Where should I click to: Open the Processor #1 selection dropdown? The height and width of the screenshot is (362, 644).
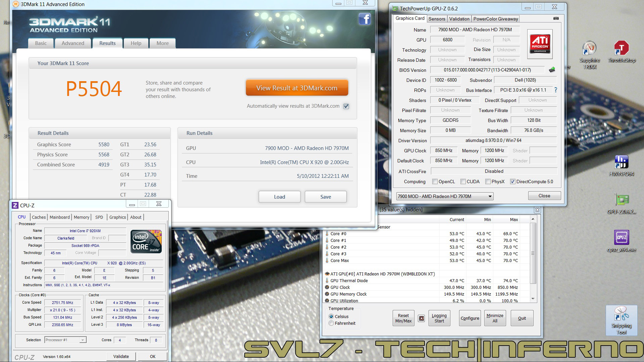[x=65, y=340]
